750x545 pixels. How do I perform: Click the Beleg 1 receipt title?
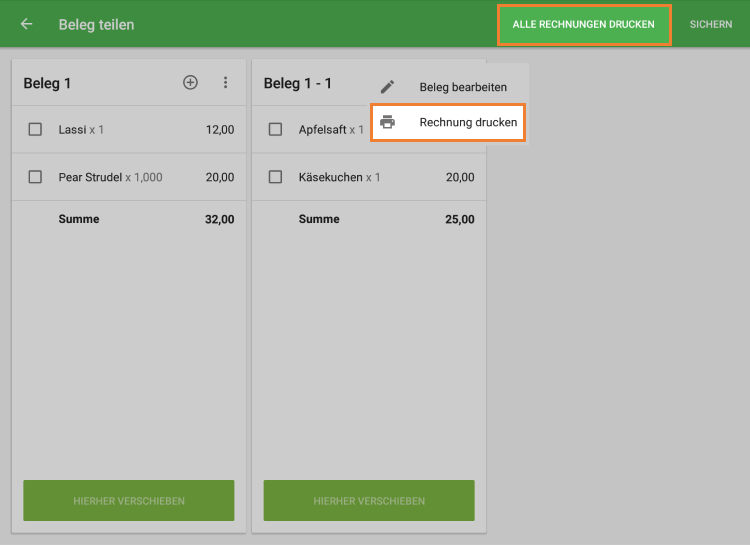pyautogui.click(x=47, y=83)
